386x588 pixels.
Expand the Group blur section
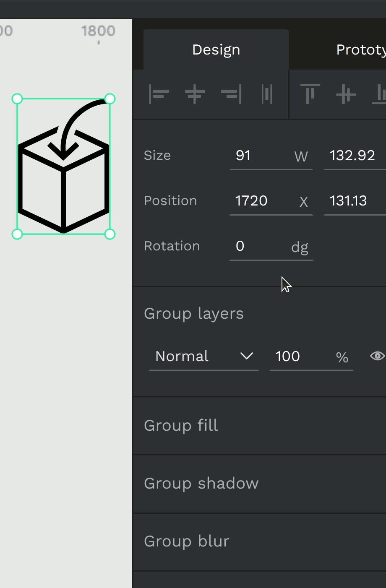(260, 541)
